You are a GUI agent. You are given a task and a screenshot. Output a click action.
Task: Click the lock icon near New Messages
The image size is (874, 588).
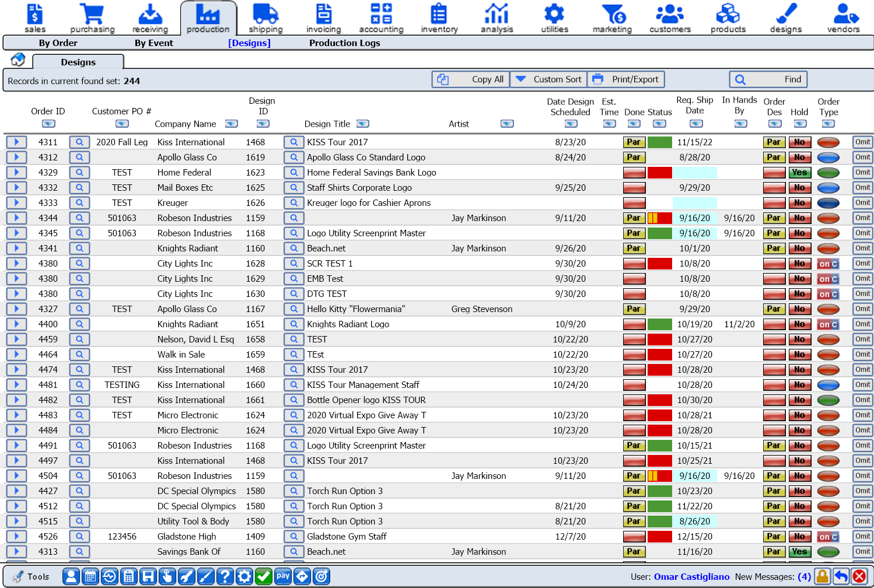coord(822,576)
